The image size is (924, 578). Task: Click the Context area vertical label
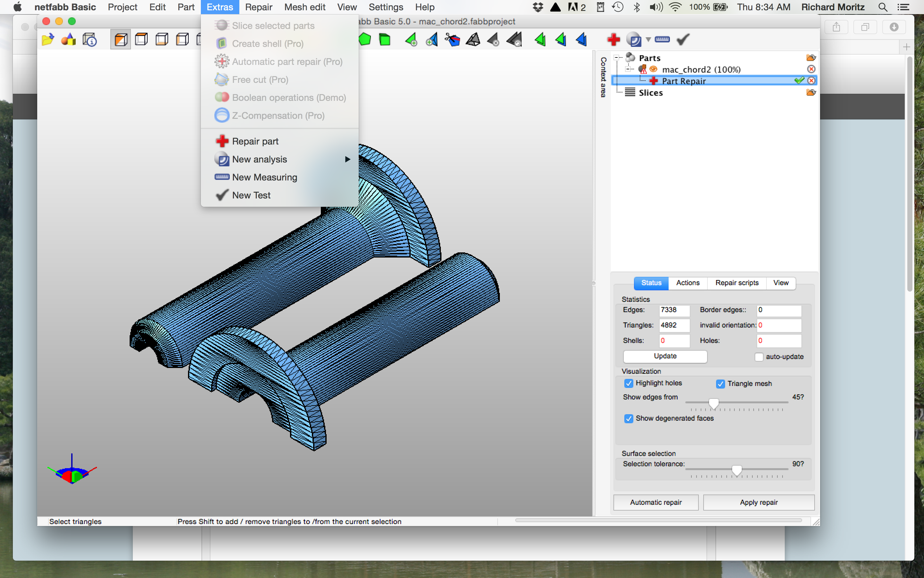(x=603, y=77)
